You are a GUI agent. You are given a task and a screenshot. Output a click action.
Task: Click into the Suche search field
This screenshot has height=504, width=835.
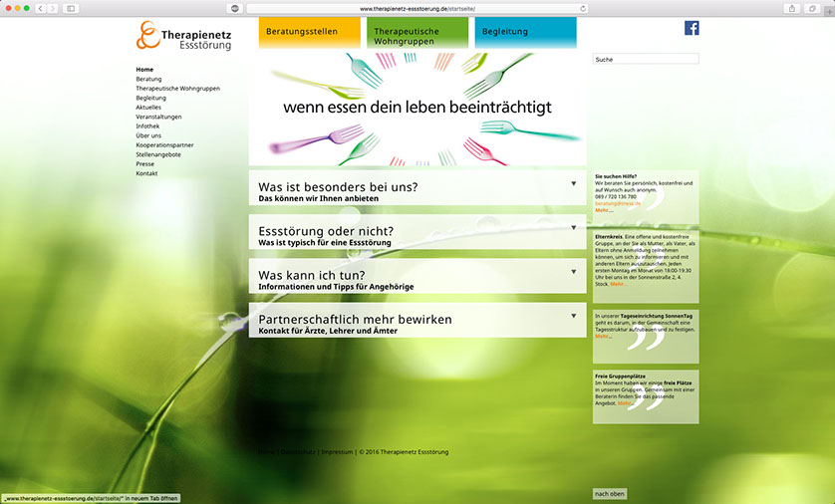pos(646,60)
